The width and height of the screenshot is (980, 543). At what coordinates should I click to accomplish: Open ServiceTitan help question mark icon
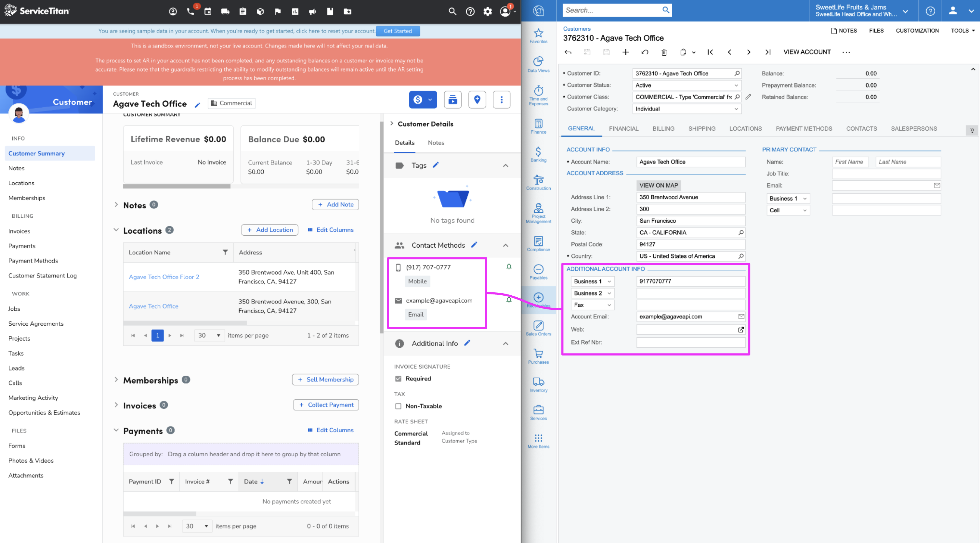coord(470,11)
